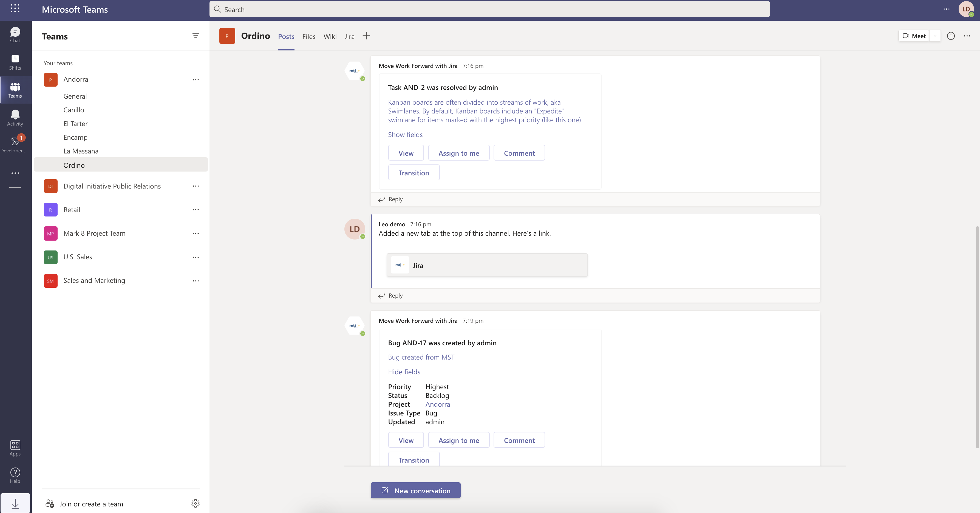Click the Search input field

[x=489, y=9]
